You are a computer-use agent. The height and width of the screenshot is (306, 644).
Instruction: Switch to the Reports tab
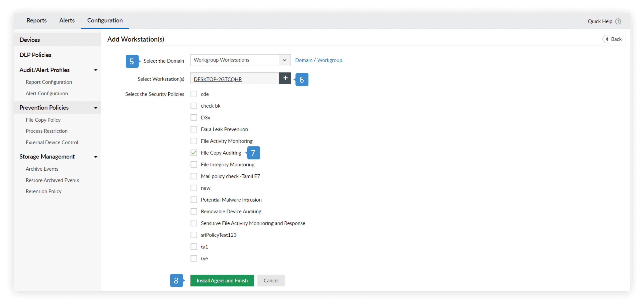point(37,21)
